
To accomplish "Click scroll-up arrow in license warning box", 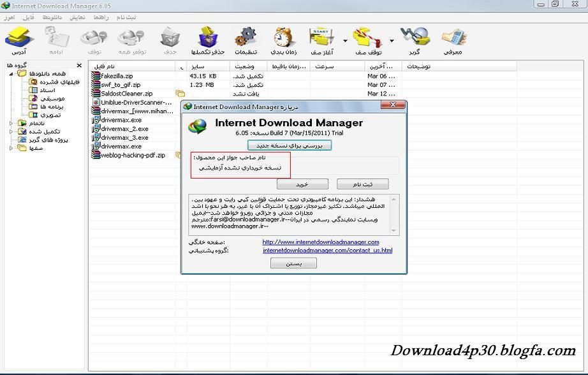I will [393, 199].
